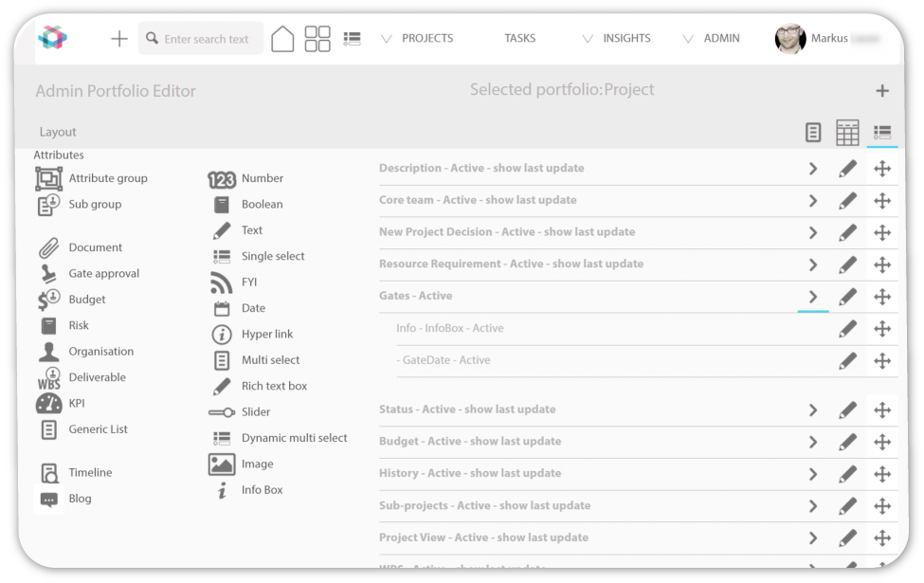The image size is (924, 583).
Task: Click the home icon in top bar
Action: (x=282, y=39)
